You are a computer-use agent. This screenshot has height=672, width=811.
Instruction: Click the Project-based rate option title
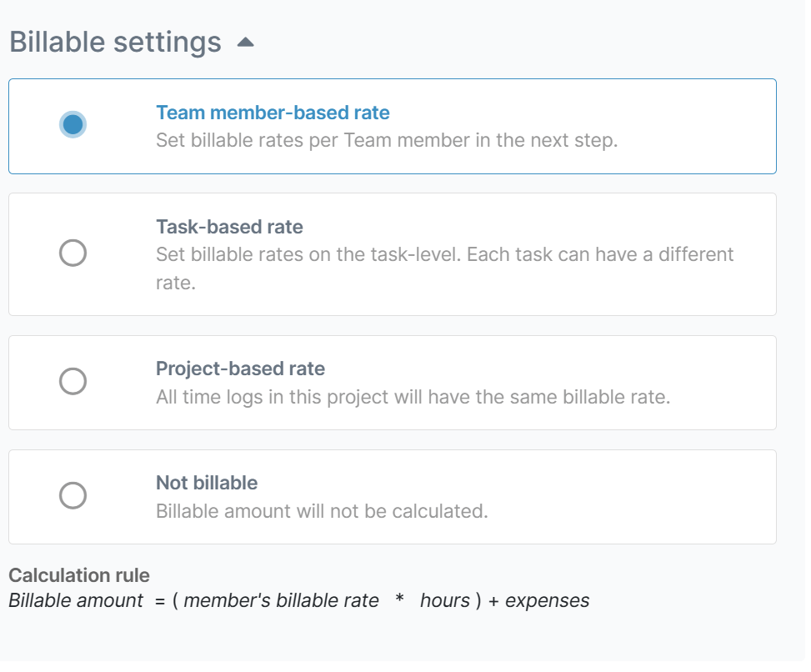click(x=241, y=369)
